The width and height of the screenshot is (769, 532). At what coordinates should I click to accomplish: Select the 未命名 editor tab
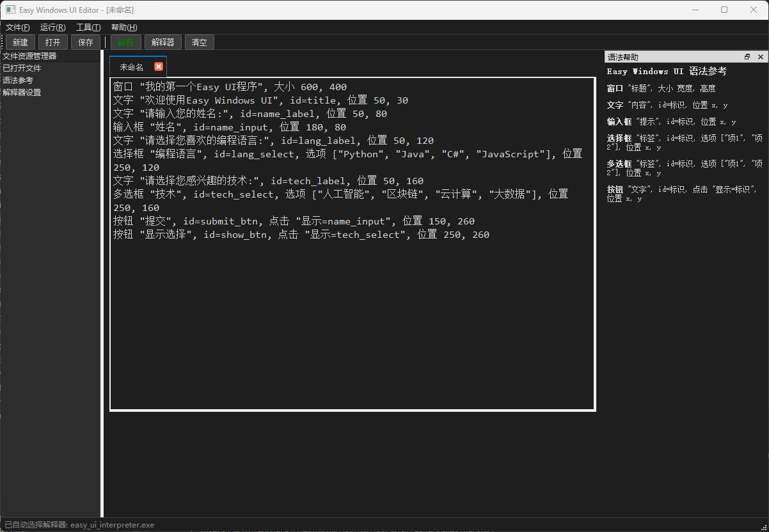click(131, 66)
